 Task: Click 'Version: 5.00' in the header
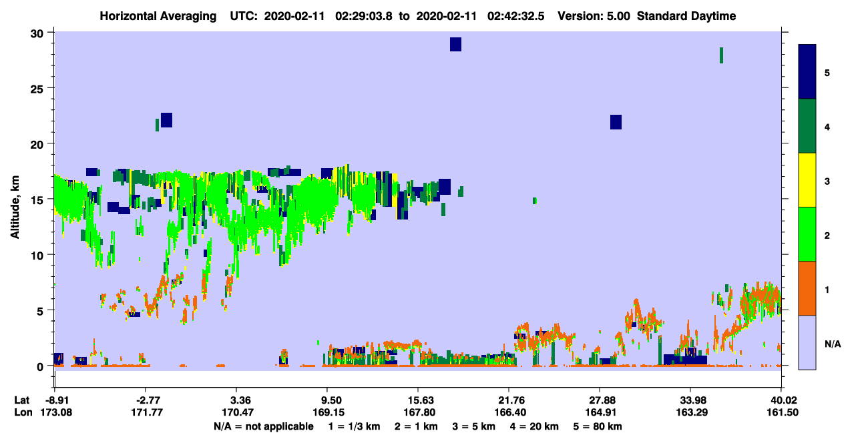point(594,16)
